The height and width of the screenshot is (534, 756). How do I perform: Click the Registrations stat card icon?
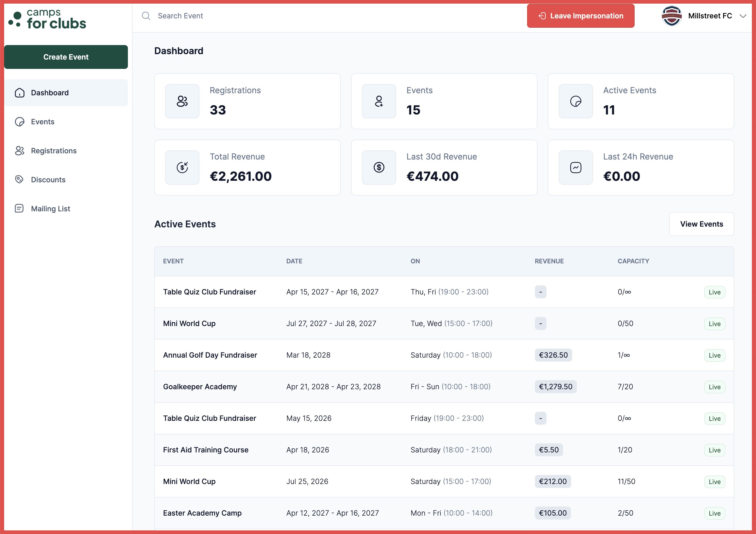pyautogui.click(x=182, y=101)
